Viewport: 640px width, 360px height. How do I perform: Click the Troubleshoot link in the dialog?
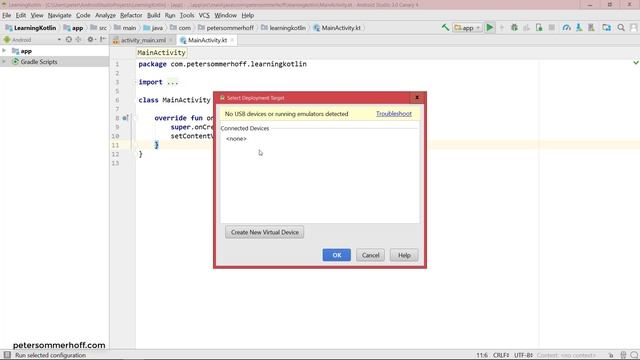tap(394, 113)
